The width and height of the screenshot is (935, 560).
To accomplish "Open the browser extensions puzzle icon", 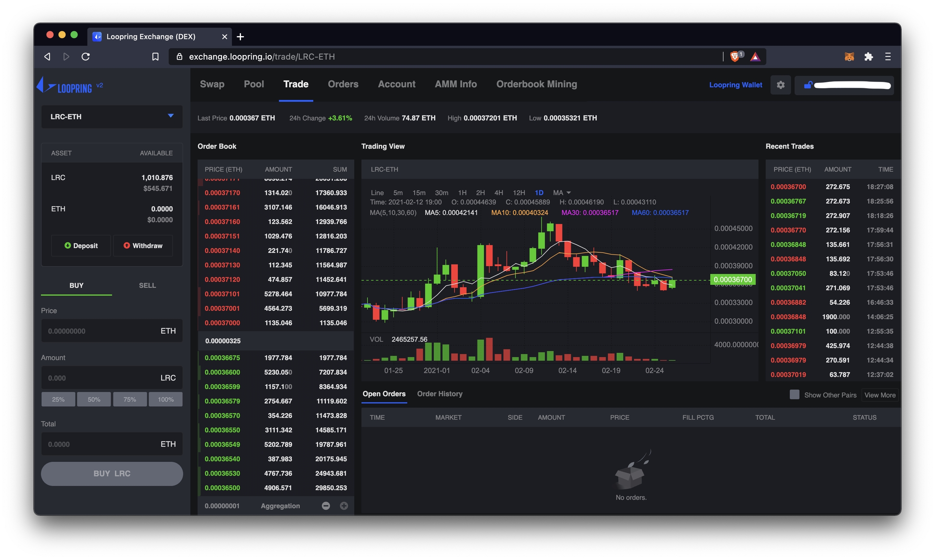I will click(868, 57).
